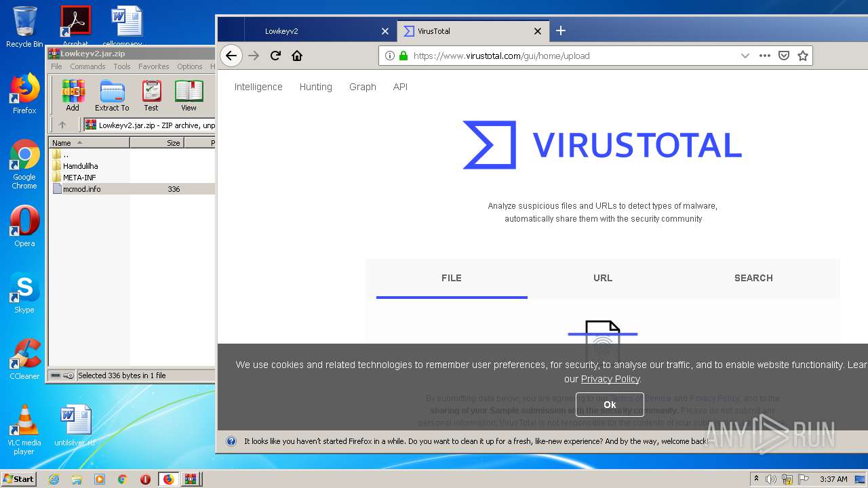
Task: Launch Chrome from the taskbar
Action: point(123,479)
